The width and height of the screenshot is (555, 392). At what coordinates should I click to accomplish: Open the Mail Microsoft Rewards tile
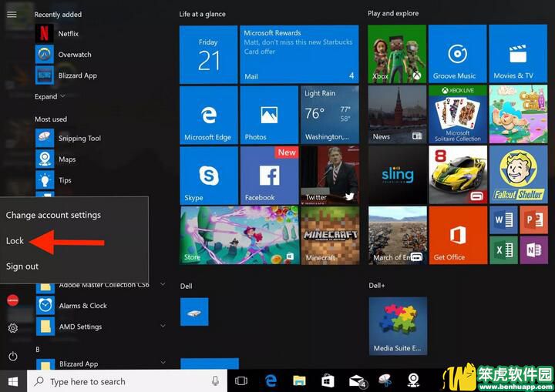[299, 55]
